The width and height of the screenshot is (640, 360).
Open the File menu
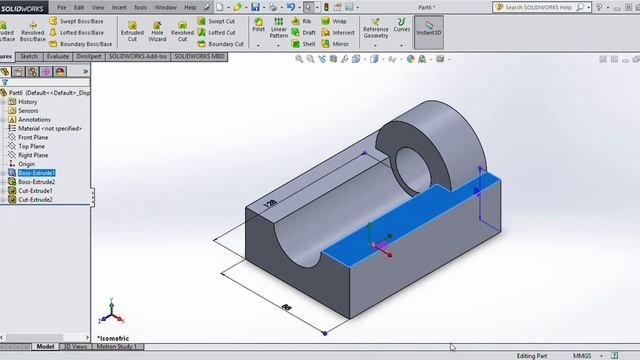pyautogui.click(x=62, y=7)
